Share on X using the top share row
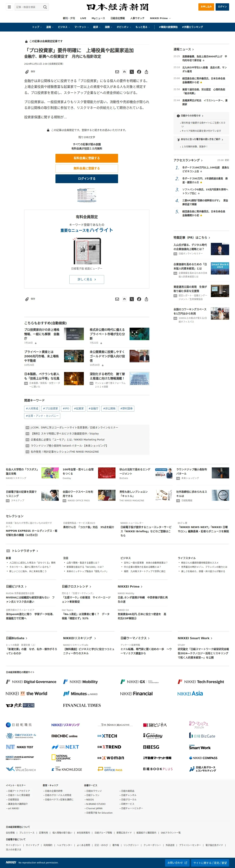The height and width of the screenshot is (868, 235). 132,72
